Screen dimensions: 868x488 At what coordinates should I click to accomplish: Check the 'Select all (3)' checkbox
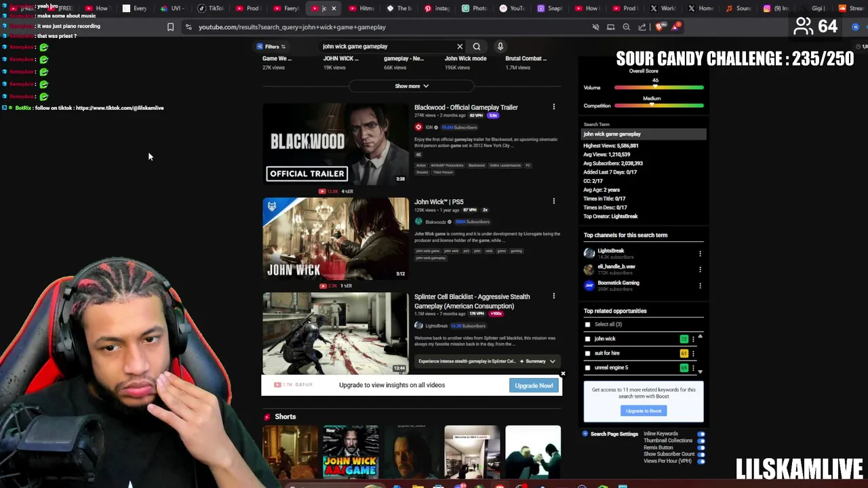(x=587, y=325)
